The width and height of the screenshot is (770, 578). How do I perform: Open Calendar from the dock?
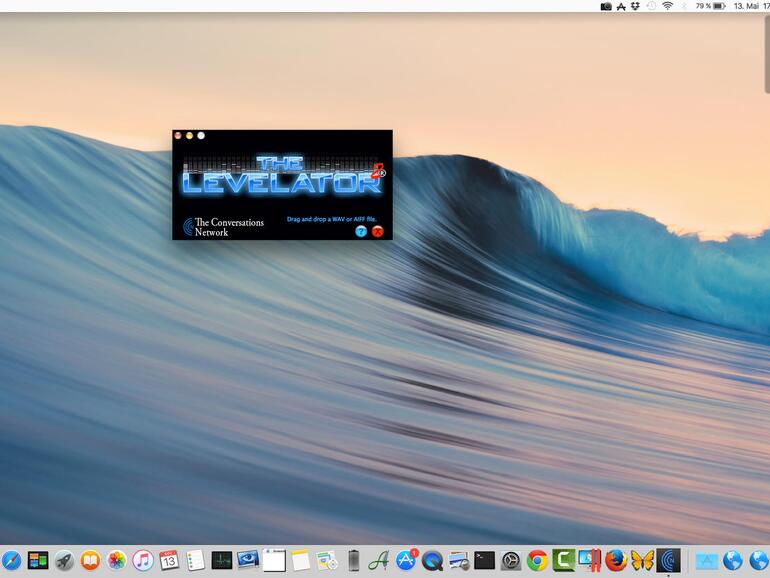tap(169, 561)
